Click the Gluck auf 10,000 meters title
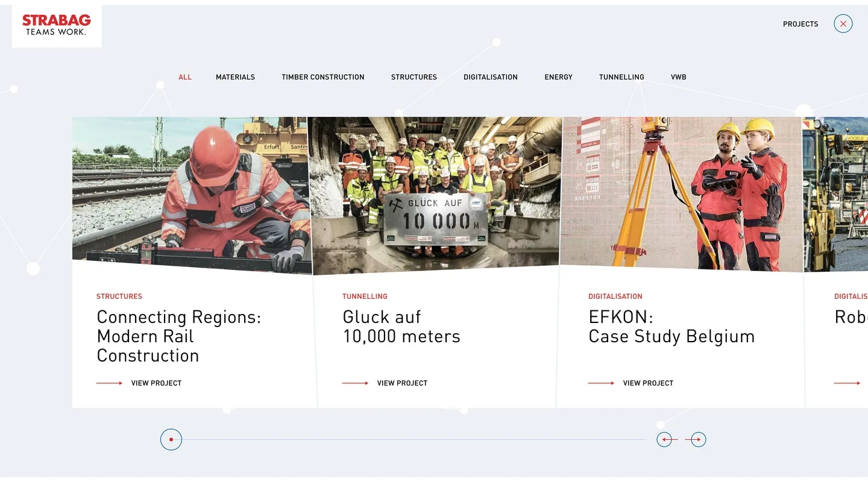The image size is (868, 482). pos(401,327)
